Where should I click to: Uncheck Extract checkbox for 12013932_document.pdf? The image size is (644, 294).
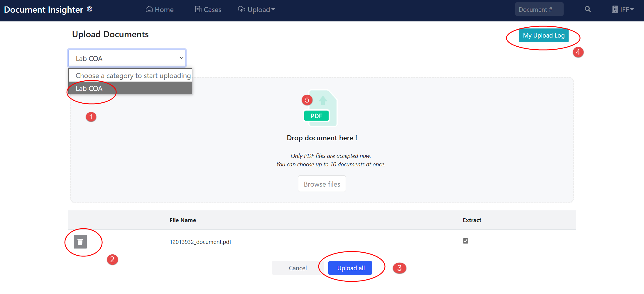(465, 241)
